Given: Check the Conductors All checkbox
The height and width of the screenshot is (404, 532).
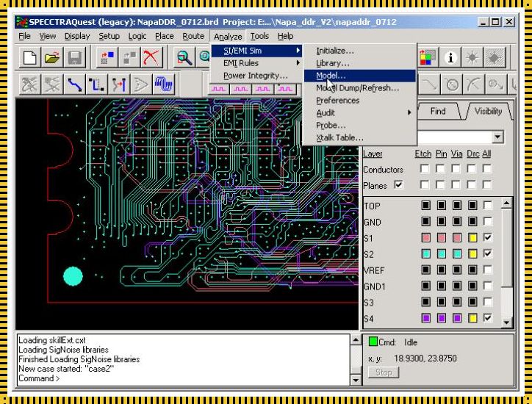Looking at the screenshot, I should coord(487,169).
